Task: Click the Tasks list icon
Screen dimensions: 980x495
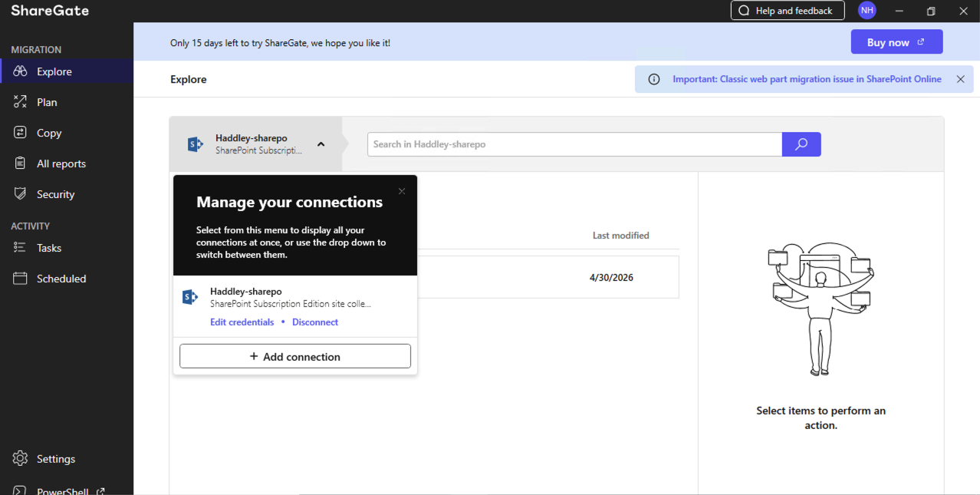Action: (x=21, y=248)
